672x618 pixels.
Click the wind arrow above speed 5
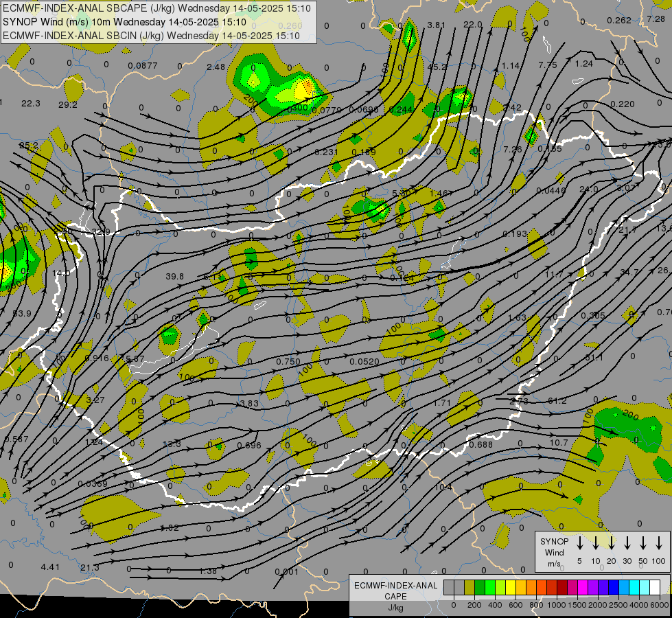[579, 543]
